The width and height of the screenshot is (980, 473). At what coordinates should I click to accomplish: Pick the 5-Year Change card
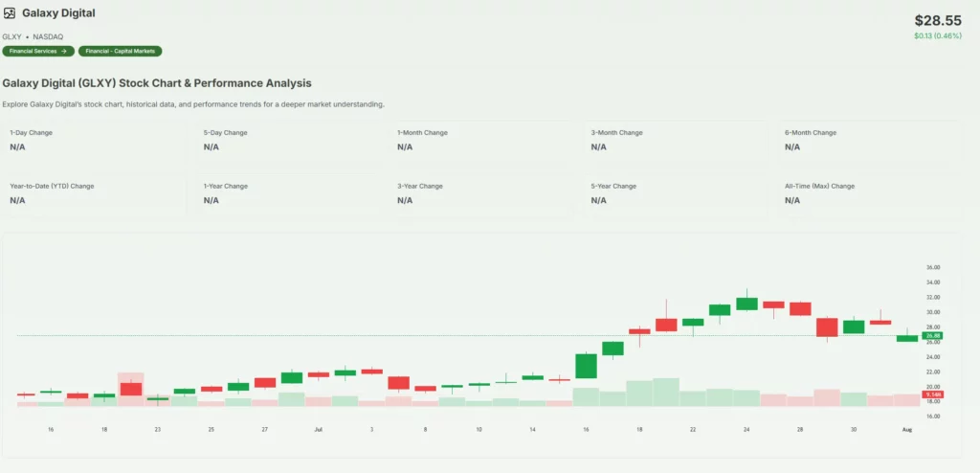(677, 192)
